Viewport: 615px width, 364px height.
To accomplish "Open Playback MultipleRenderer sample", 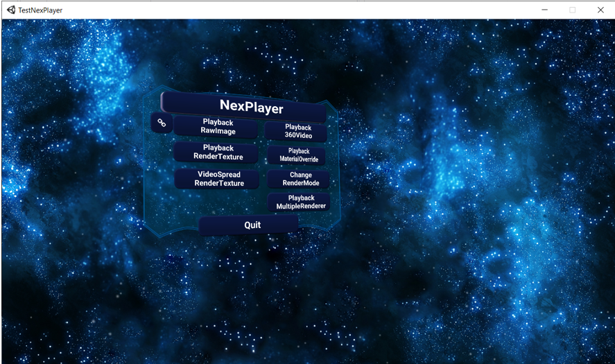I will click(300, 202).
